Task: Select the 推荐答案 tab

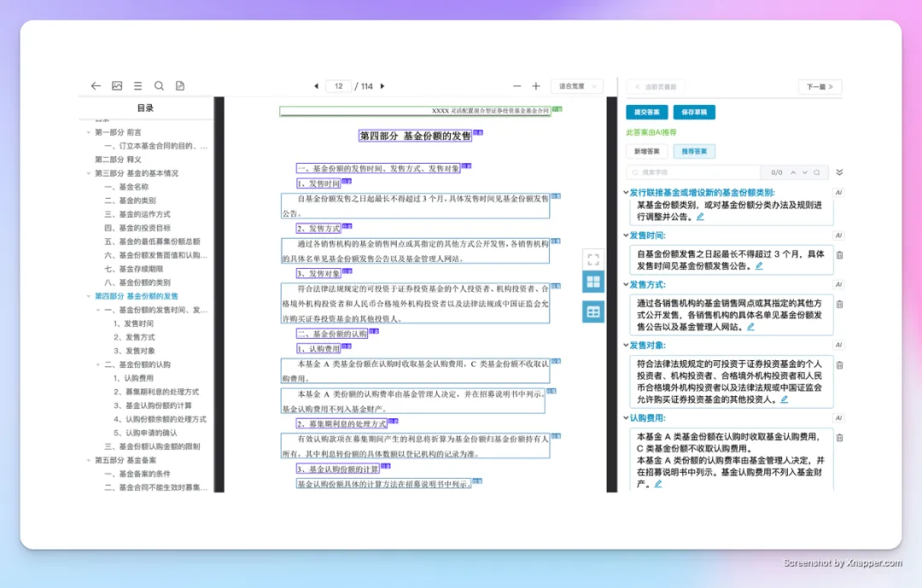Action: point(693,152)
